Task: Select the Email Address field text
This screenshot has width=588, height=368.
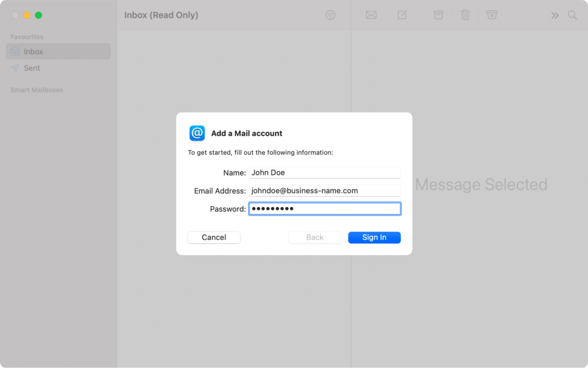Action: pos(324,190)
